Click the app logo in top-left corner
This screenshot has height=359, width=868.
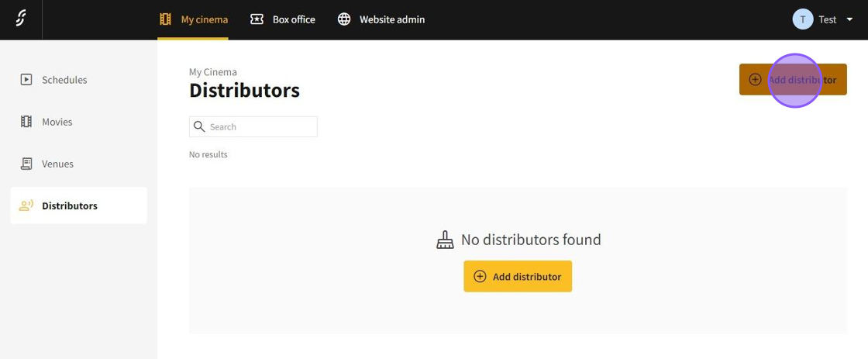[21, 19]
